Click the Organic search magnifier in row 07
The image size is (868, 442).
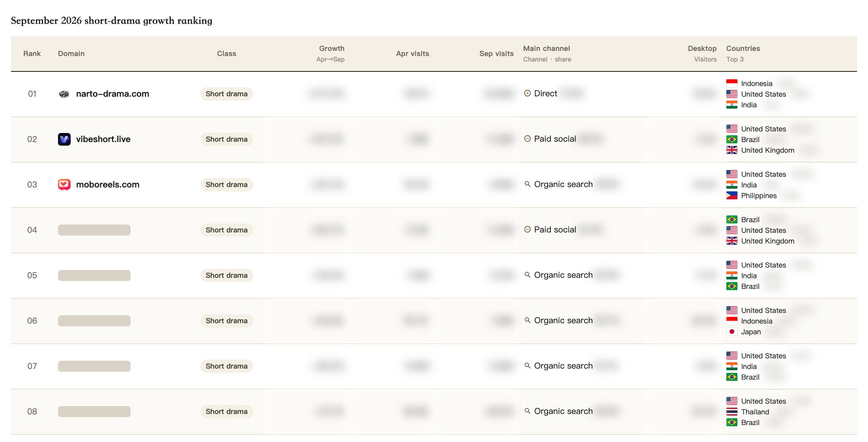point(528,366)
